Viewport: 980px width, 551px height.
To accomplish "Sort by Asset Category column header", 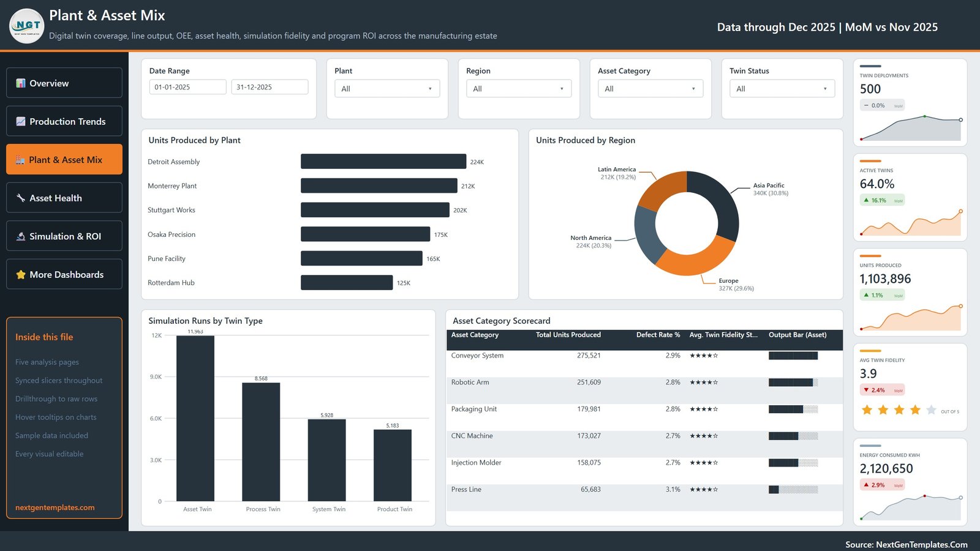I will coord(475,335).
